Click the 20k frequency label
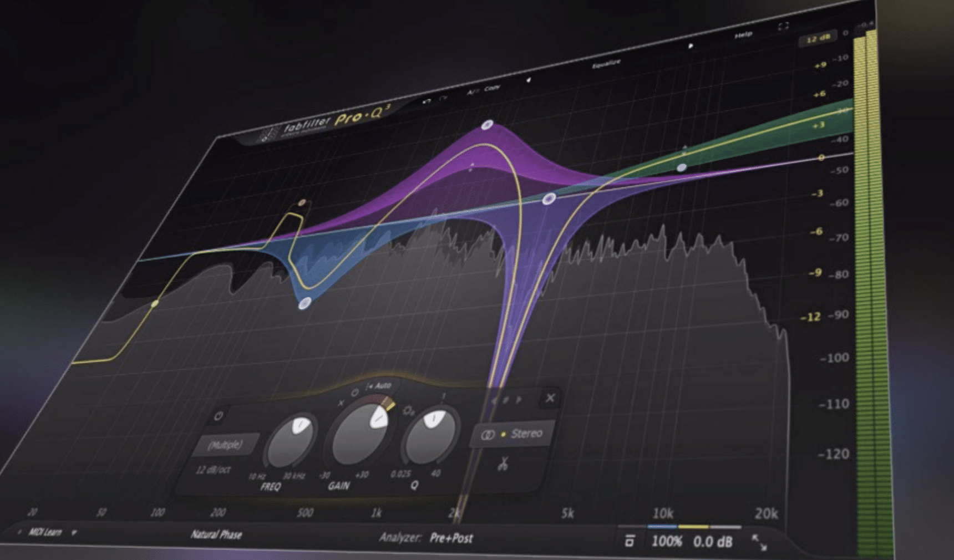The width and height of the screenshot is (954, 560). point(766,514)
